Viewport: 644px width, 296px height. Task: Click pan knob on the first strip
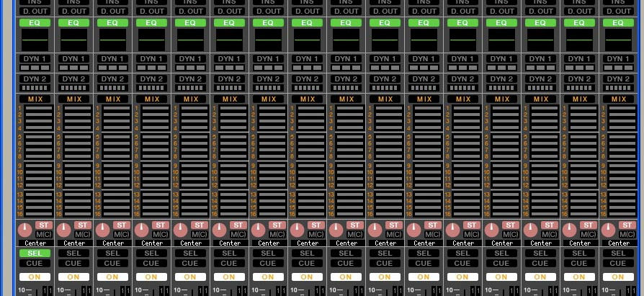[25, 230]
